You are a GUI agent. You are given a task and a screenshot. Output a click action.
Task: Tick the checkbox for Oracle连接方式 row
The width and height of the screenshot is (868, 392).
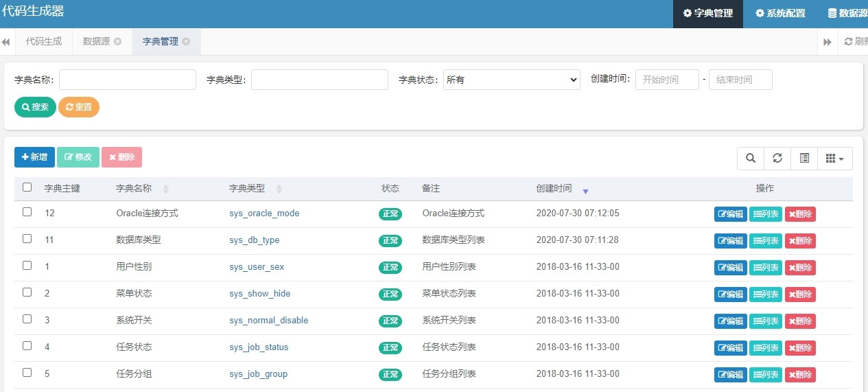[27, 212]
